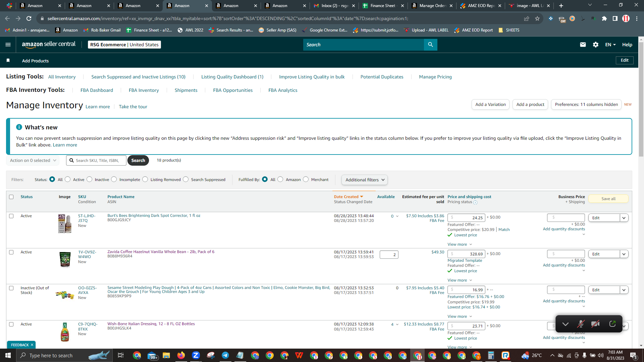Open the settings gear icon

[x=596, y=45]
